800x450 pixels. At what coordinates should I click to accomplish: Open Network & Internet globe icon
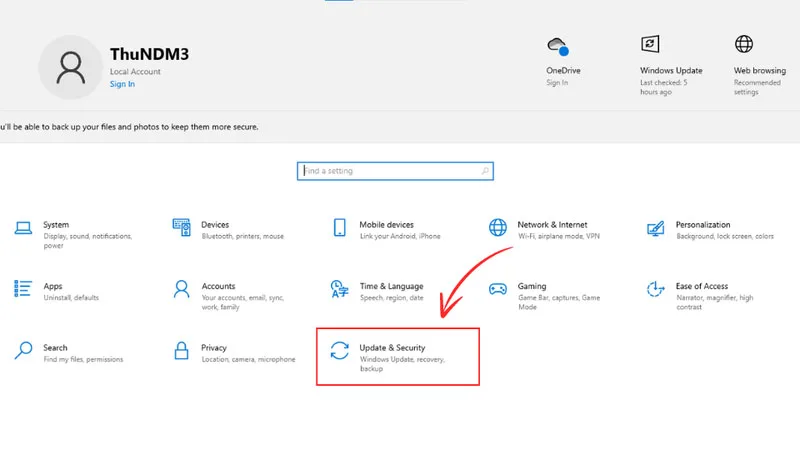point(497,228)
